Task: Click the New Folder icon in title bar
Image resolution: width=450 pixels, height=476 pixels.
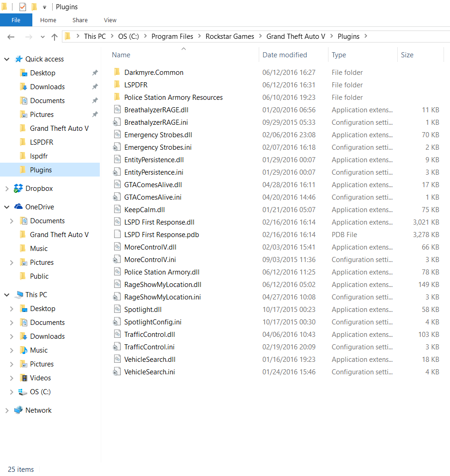Action: point(34,7)
